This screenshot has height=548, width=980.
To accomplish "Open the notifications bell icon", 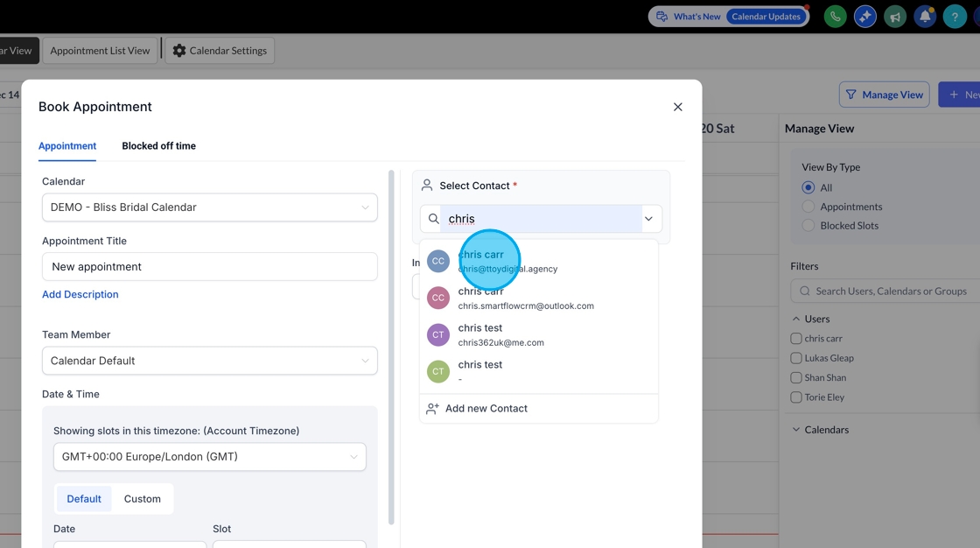I will [x=925, y=17].
